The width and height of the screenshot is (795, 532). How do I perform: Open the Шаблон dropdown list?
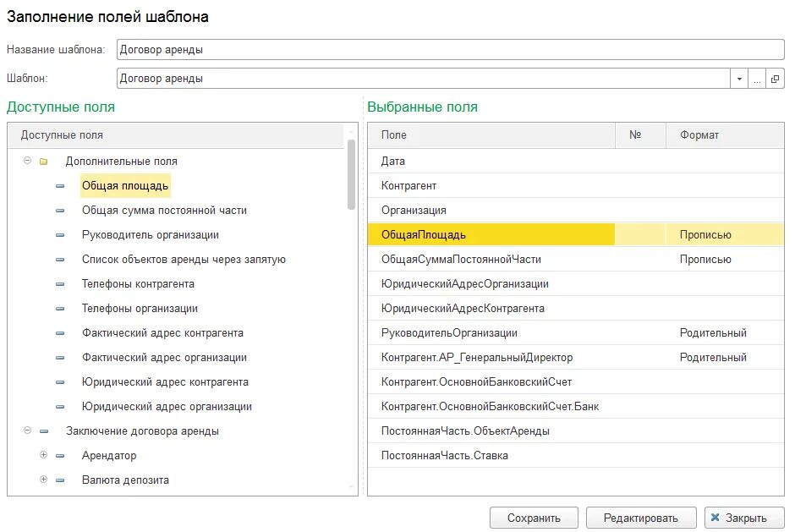tap(739, 79)
